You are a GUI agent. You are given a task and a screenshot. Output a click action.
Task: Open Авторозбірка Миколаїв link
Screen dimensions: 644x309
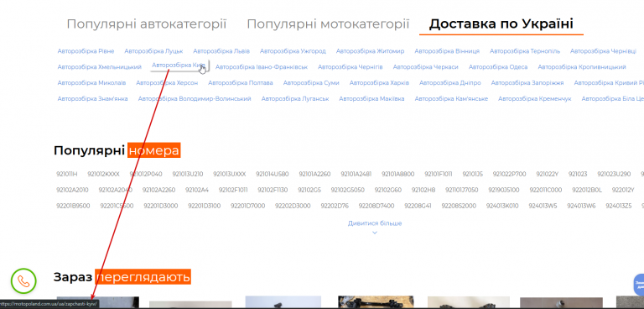[x=91, y=82]
